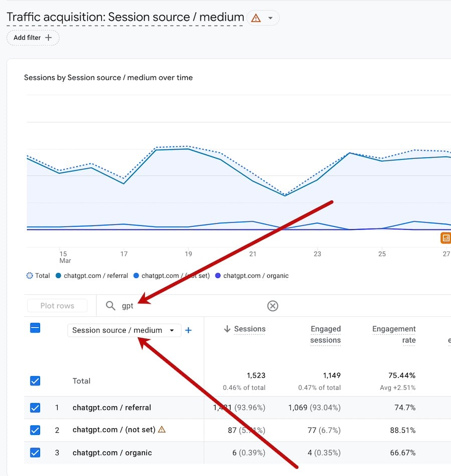Clear the search with the X icon
The image size is (451, 476).
tap(273, 305)
